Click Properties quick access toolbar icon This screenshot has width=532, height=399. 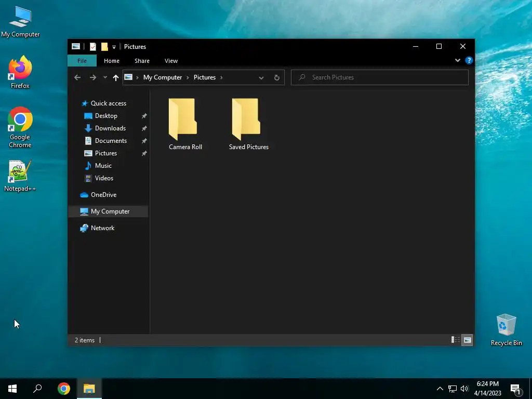tap(92, 46)
